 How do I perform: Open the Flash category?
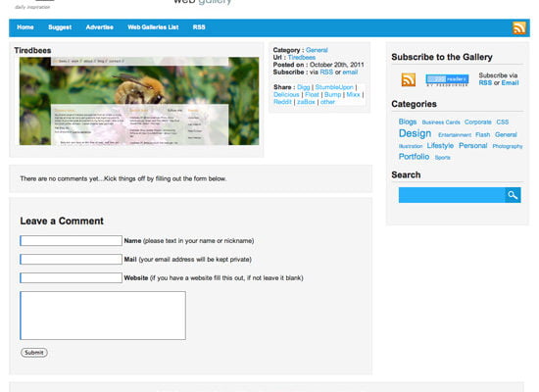pyautogui.click(x=482, y=135)
